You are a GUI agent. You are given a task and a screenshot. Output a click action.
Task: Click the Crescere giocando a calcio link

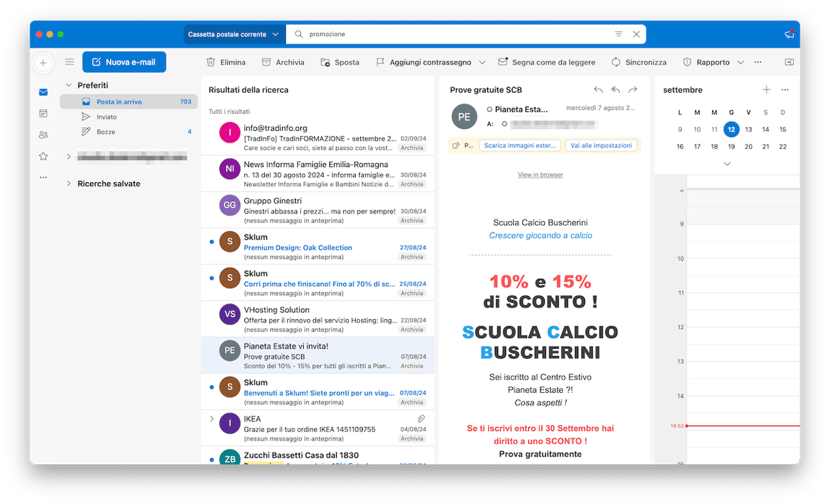[x=541, y=235]
